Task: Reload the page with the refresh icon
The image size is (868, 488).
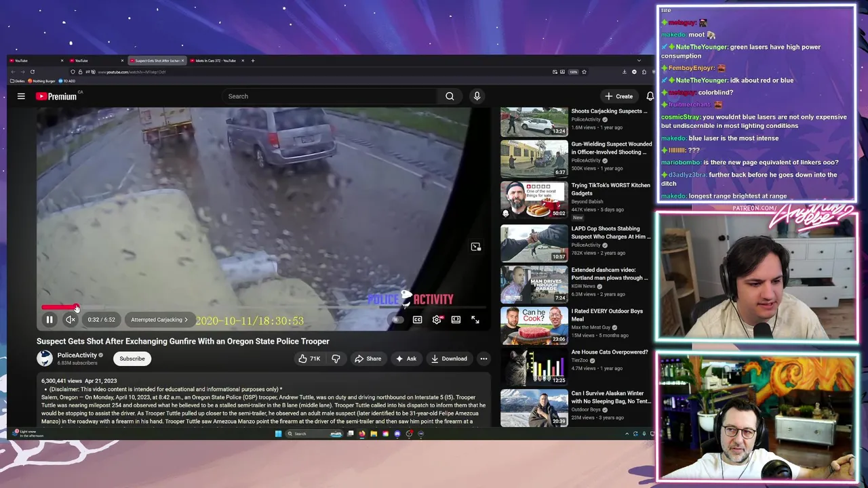Action: 32,72
